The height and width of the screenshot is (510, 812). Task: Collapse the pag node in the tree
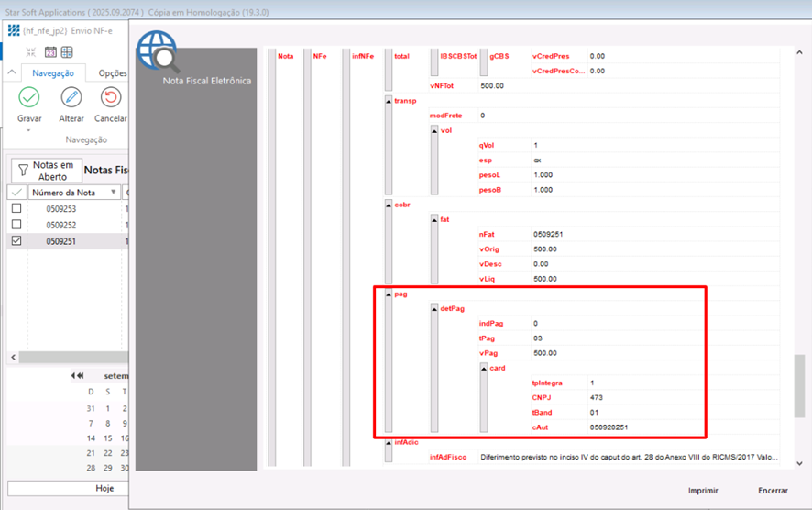tap(389, 294)
